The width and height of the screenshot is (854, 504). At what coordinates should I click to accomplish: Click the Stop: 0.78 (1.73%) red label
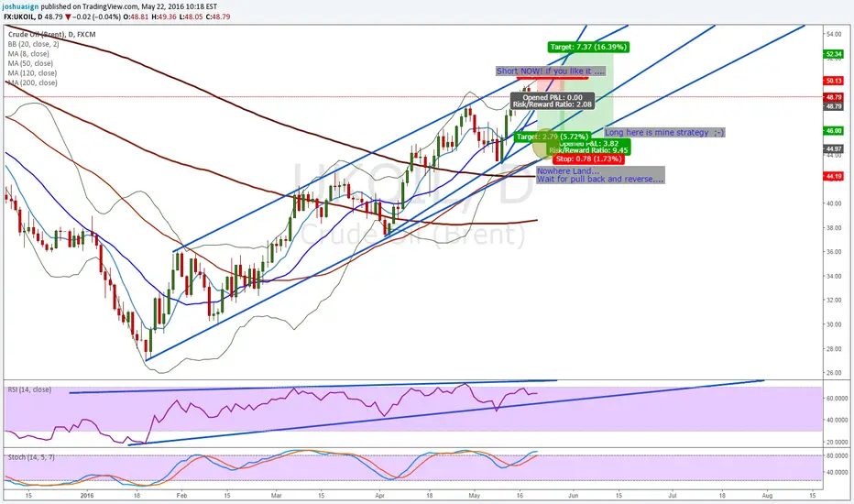tap(588, 159)
